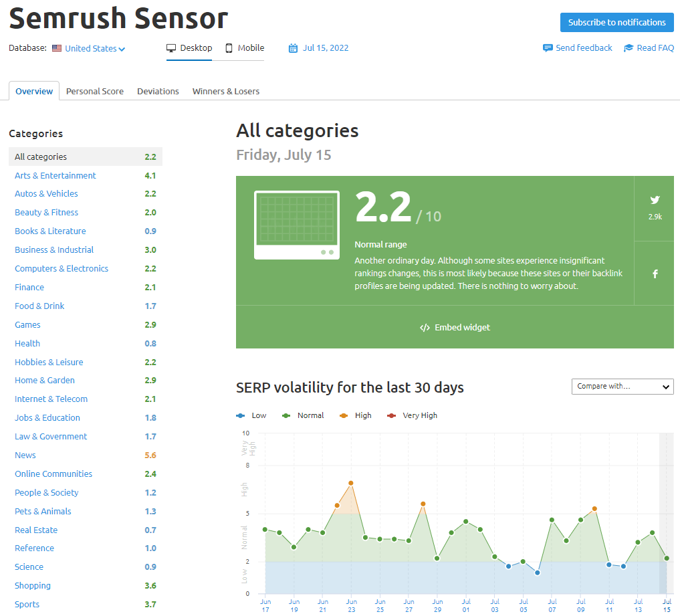Click the desktop monitor icon
This screenshot has height=616, width=680.
pyautogui.click(x=171, y=48)
